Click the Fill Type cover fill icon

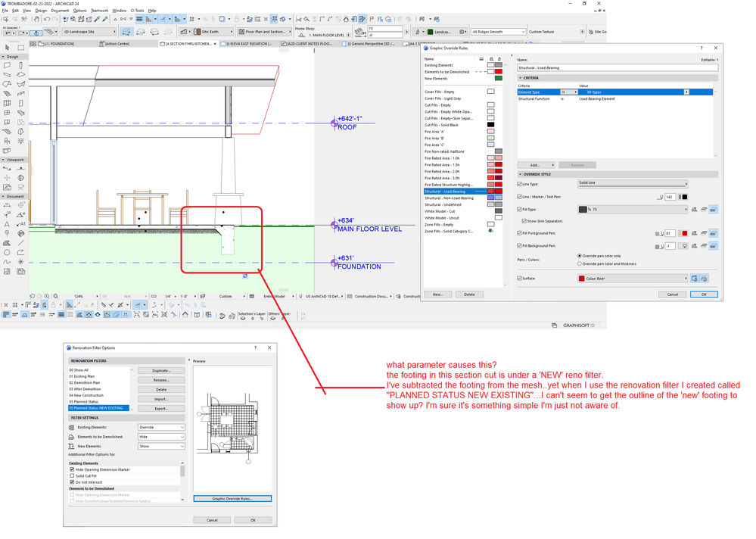point(704,210)
